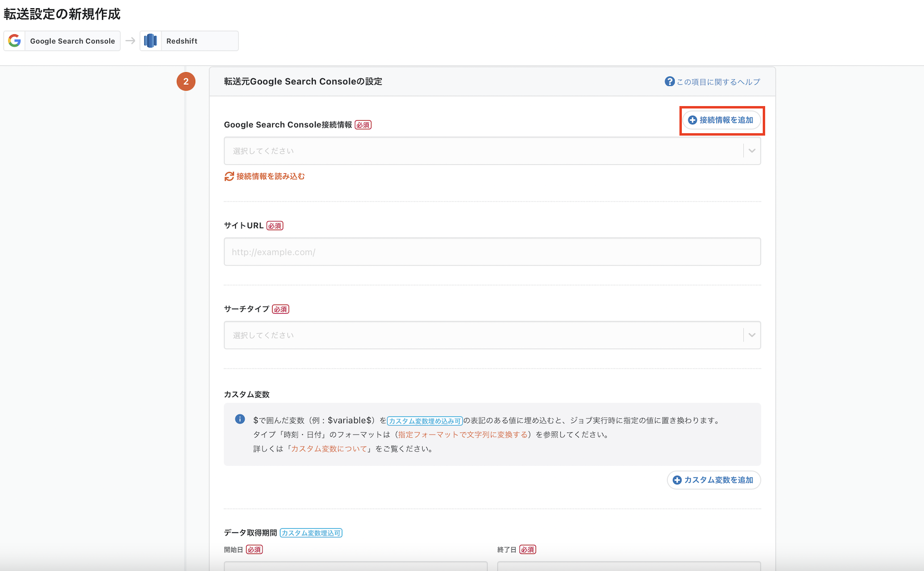Screen dimensions: 924x571
Task: Open the サーチタイプ dropdown
Action: point(492,335)
